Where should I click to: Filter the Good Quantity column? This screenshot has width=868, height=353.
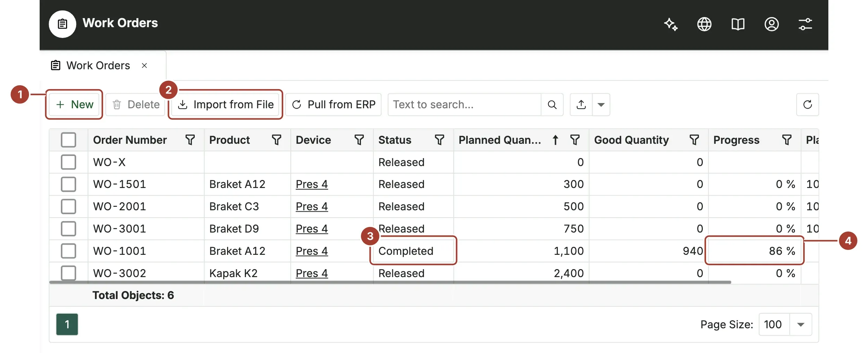[694, 140]
